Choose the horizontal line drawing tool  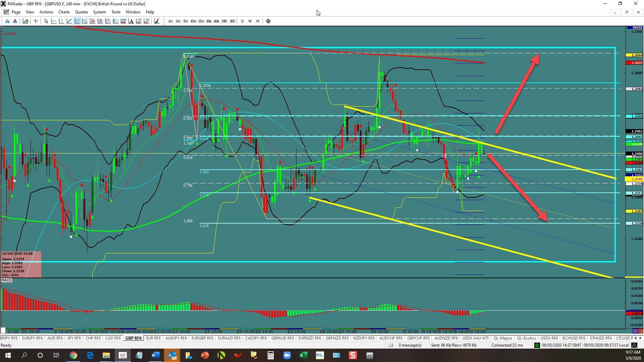[x=54, y=21]
